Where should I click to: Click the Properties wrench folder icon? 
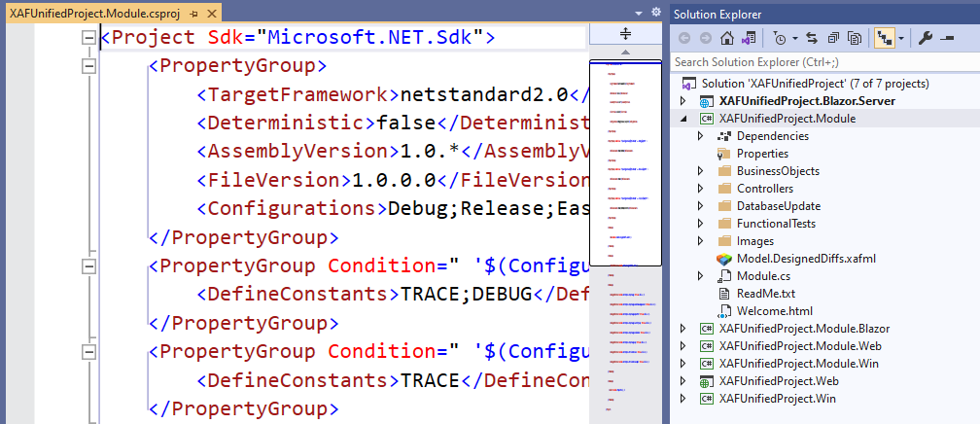coord(724,154)
